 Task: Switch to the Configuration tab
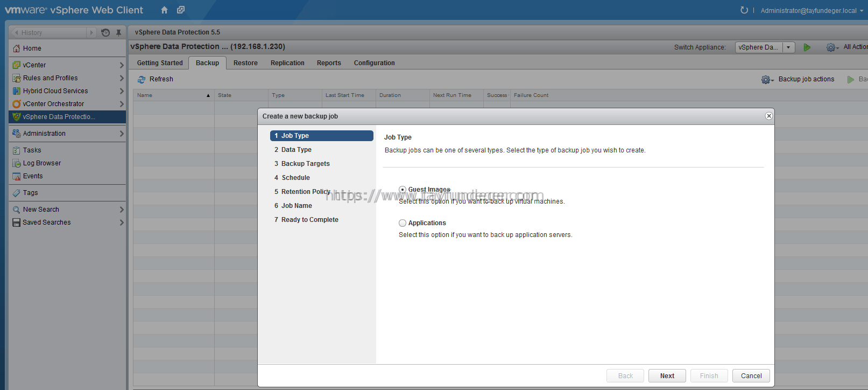(375, 63)
